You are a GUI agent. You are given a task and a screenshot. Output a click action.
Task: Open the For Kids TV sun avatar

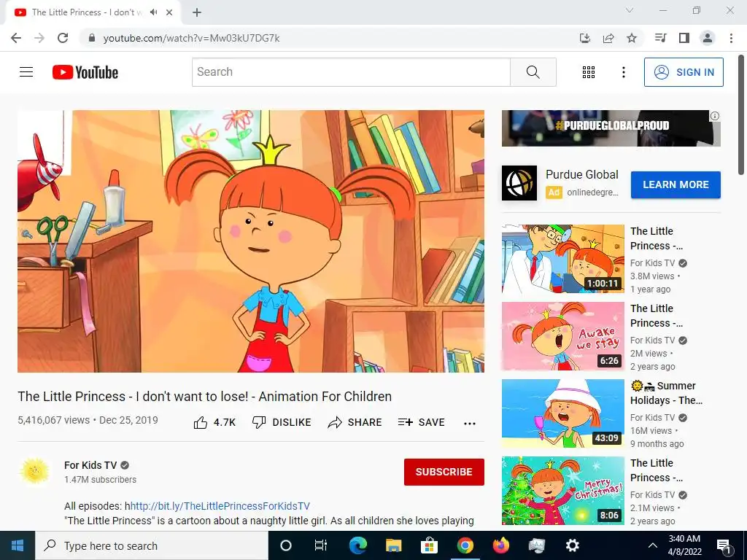pos(35,472)
